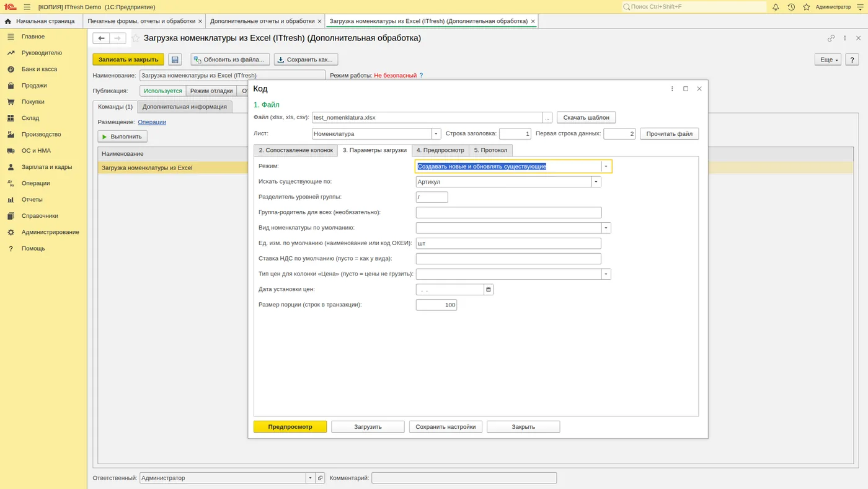The width and height of the screenshot is (868, 489).
Task: Expand 'Тип цен' dropdown
Action: (606, 274)
